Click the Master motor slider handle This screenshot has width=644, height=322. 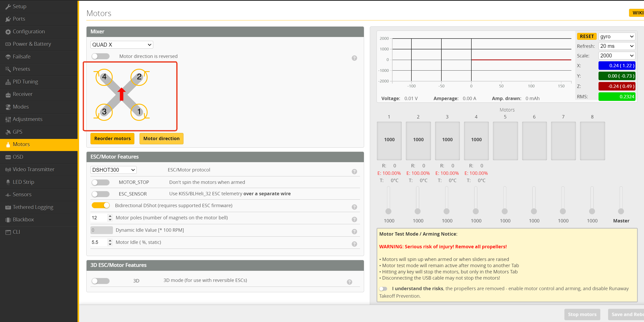point(621,211)
